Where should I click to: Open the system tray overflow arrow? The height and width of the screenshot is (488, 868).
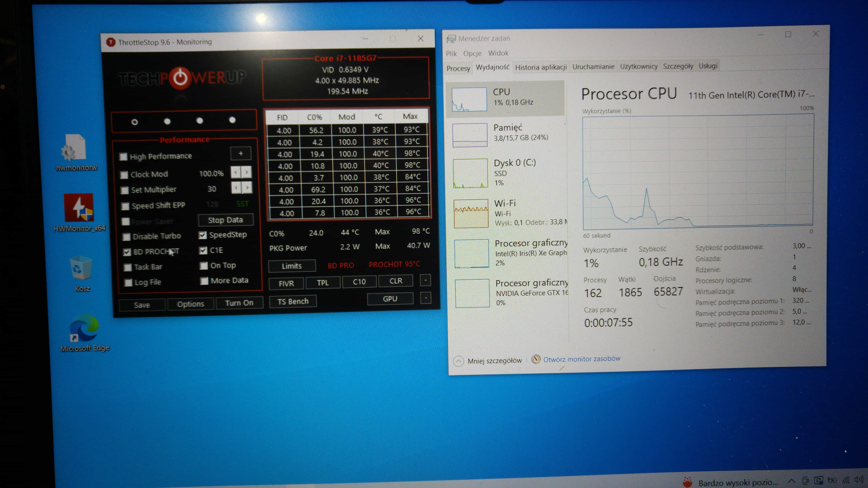tap(792, 481)
